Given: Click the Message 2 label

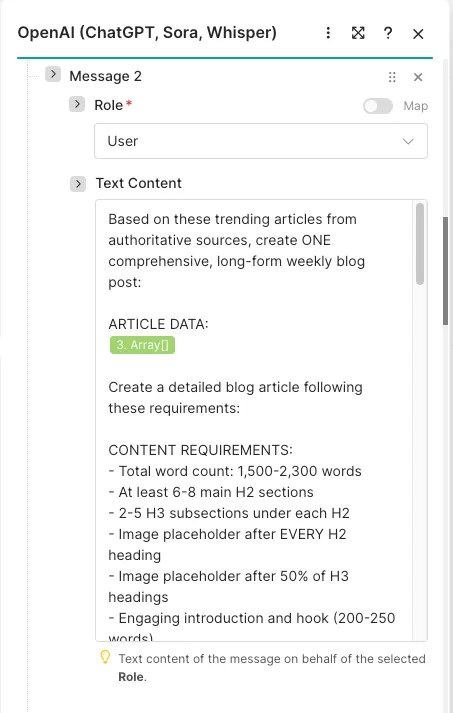Looking at the screenshot, I should click(x=106, y=76).
